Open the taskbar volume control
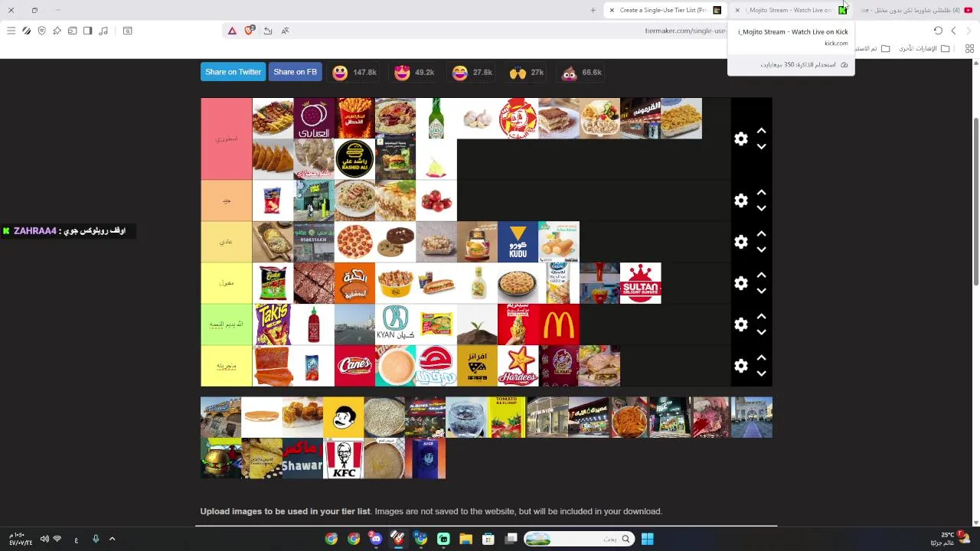Screen dimensions: 980x551 tap(44, 539)
